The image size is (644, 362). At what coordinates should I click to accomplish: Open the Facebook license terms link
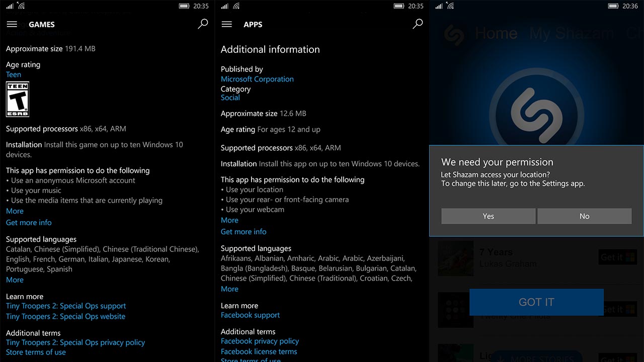pos(259,351)
